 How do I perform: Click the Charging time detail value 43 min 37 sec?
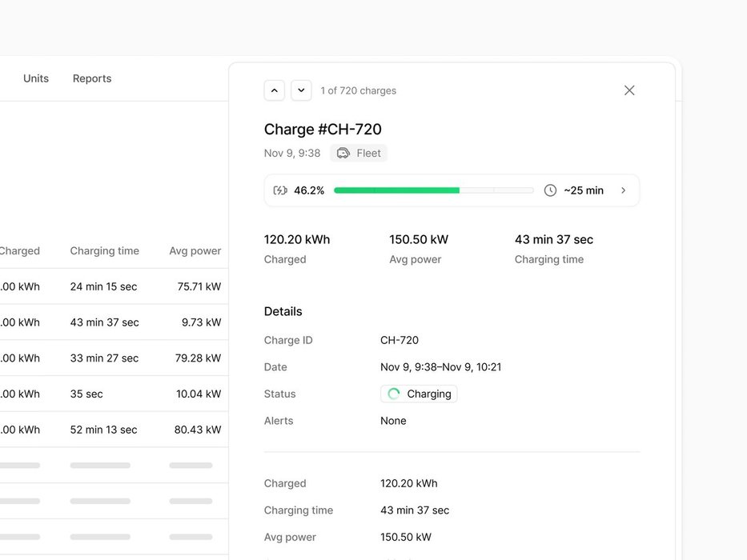(415, 510)
